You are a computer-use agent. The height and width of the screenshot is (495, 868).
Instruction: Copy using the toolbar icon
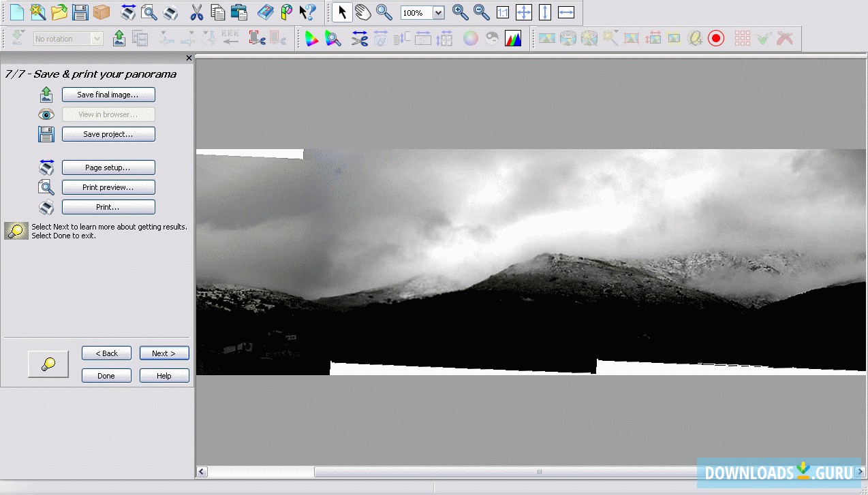coord(218,12)
